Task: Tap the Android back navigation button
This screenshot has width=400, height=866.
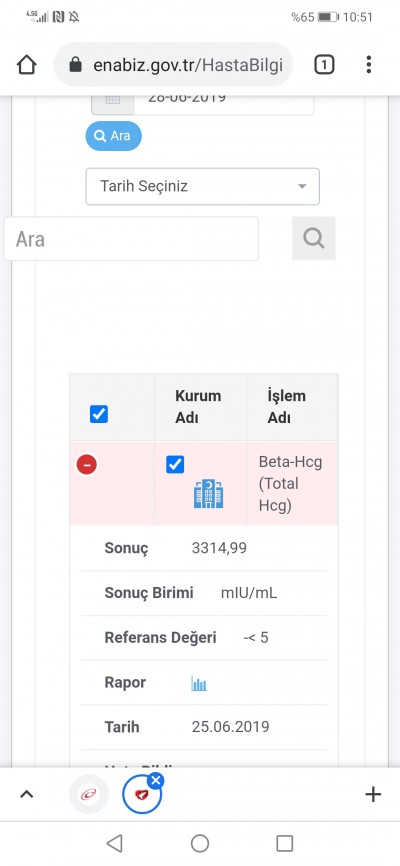Action: coord(114,843)
